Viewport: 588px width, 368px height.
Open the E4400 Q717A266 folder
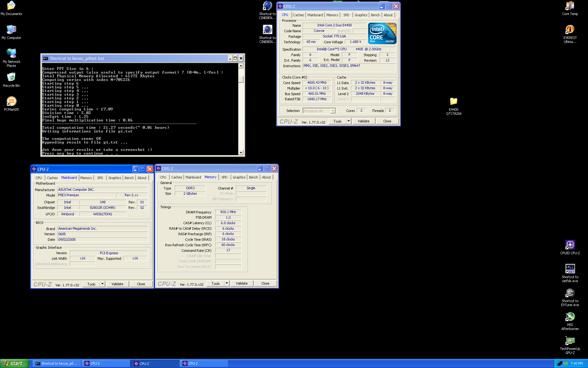tap(454, 106)
